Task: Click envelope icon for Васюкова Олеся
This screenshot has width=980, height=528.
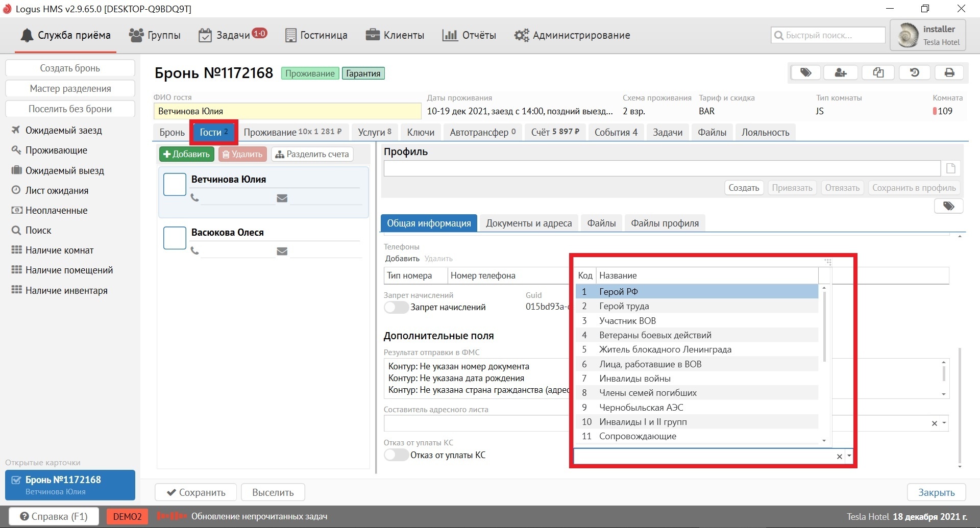Action: tap(282, 251)
